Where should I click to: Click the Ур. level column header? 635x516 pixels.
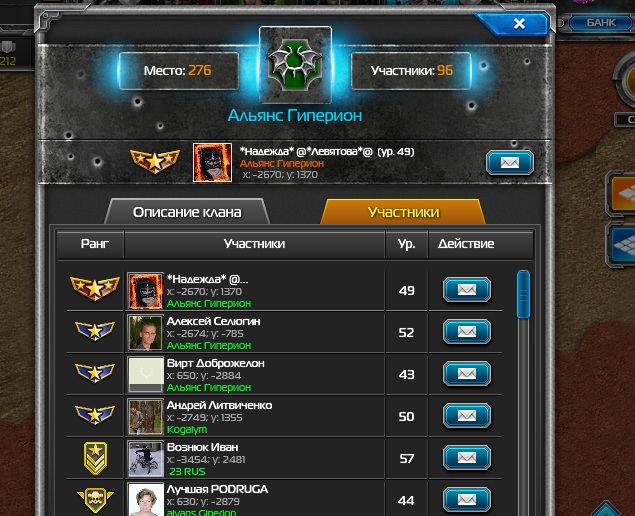click(407, 244)
